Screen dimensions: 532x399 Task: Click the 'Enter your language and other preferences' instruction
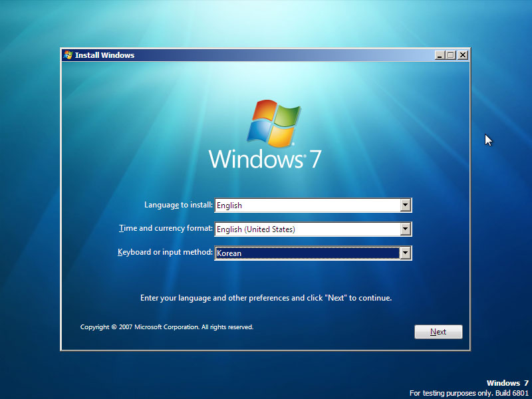point(266,298)
